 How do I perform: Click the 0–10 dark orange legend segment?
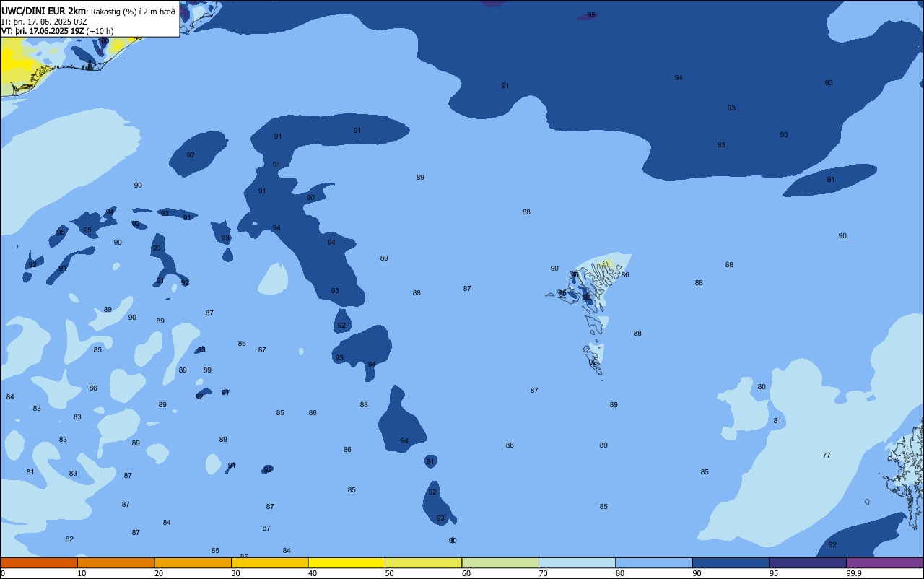39,562
